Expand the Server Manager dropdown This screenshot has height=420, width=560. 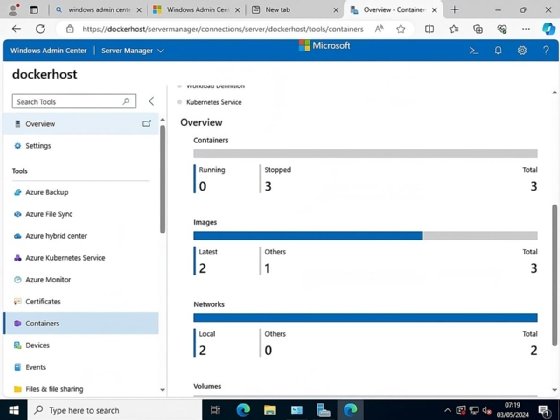(x=132, y=51)
